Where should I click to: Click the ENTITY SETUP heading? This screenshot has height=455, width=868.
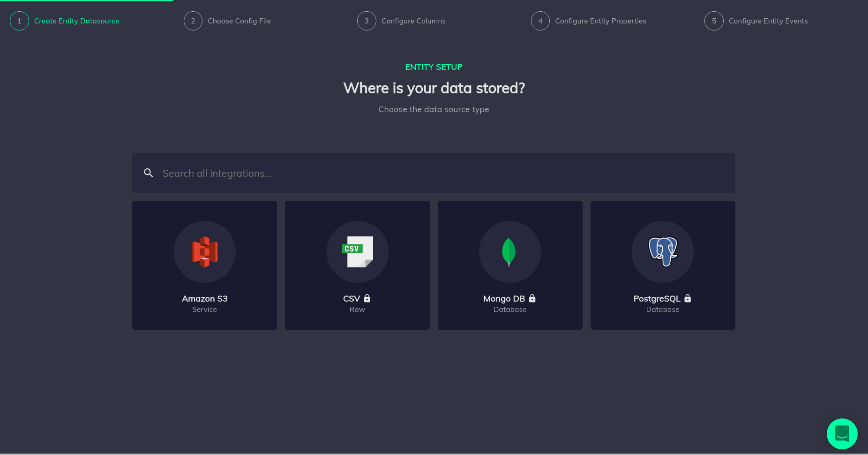click(x=434, y=67)
